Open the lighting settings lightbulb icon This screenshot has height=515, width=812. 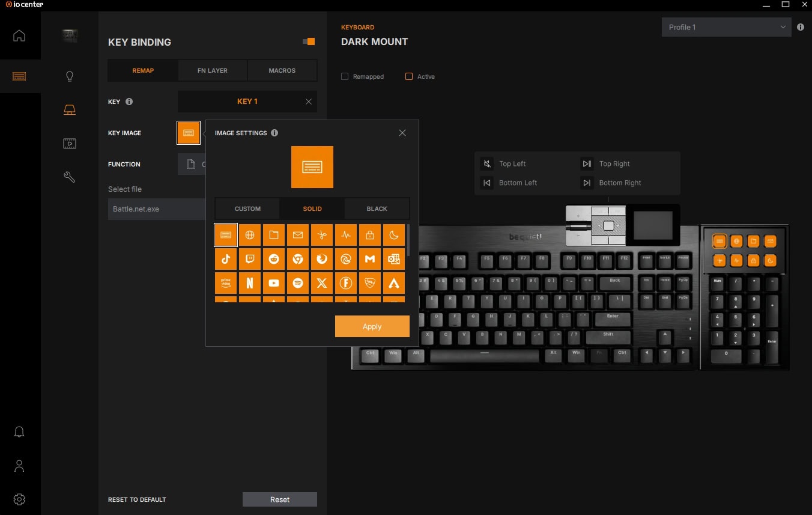pyautogui.click(x=70, y=76)
